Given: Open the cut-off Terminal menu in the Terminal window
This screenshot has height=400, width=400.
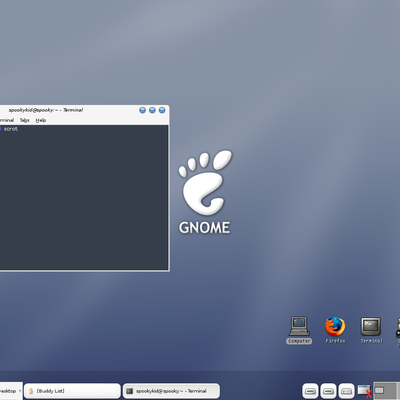Looking at the screenshot, I should coord(7,120).
